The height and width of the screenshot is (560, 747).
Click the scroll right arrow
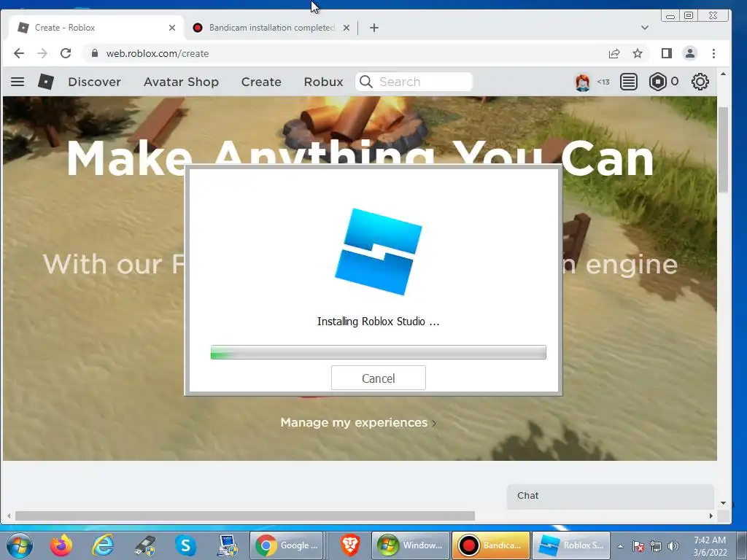point(711,516)
